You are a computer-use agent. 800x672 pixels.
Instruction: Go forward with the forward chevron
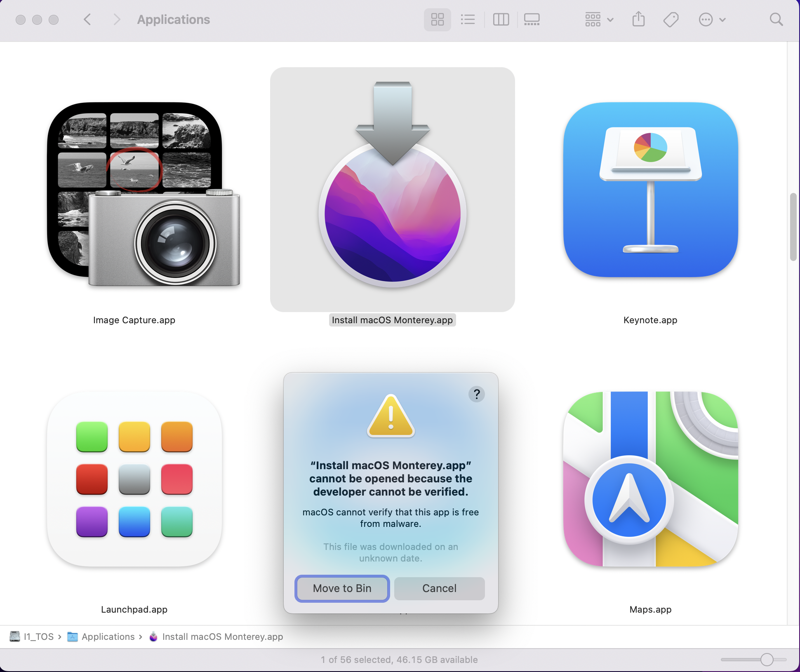117,19
